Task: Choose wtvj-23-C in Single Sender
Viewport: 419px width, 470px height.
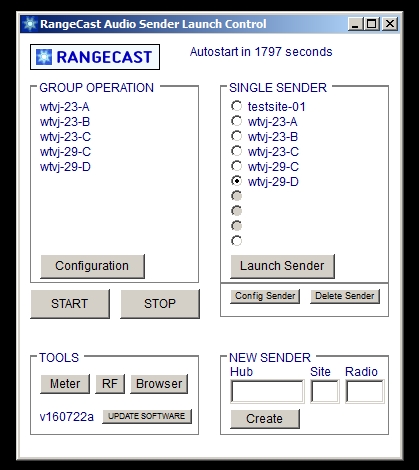Action: 236,151
